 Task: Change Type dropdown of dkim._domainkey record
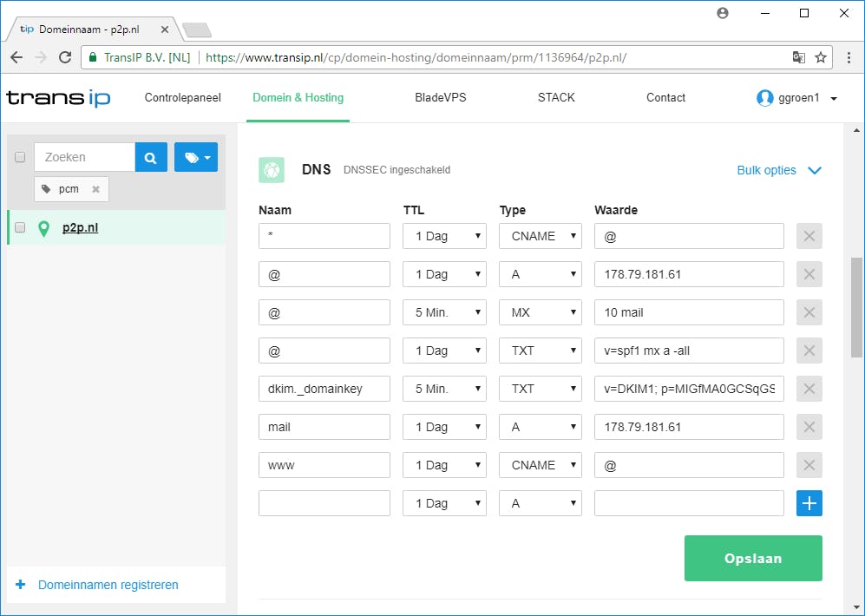click(540, 389)
